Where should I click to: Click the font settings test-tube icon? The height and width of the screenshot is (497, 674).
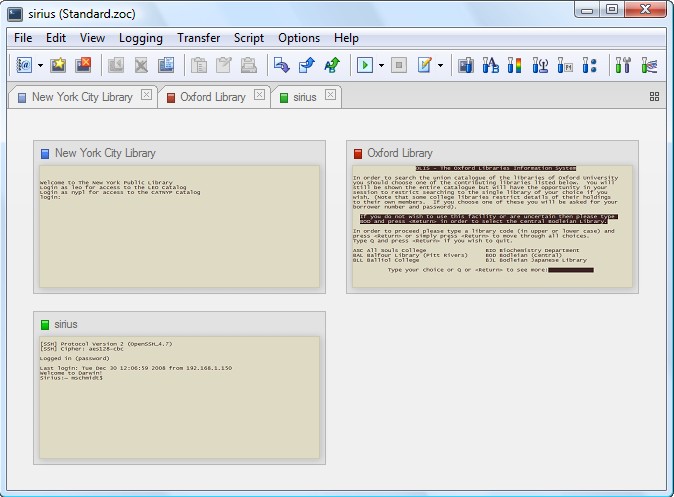[490, 65]
